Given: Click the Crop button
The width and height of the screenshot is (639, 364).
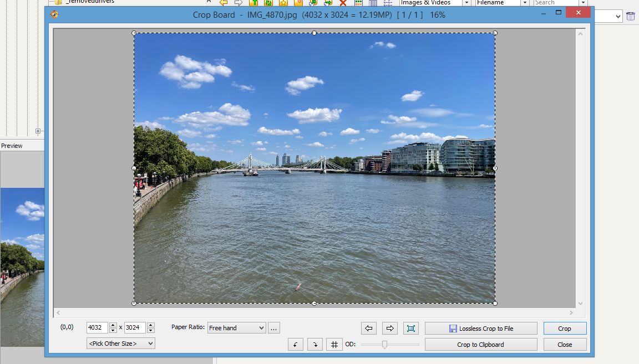Looking at the screenshot, I should pyautogui.click(x=565, y=328).
